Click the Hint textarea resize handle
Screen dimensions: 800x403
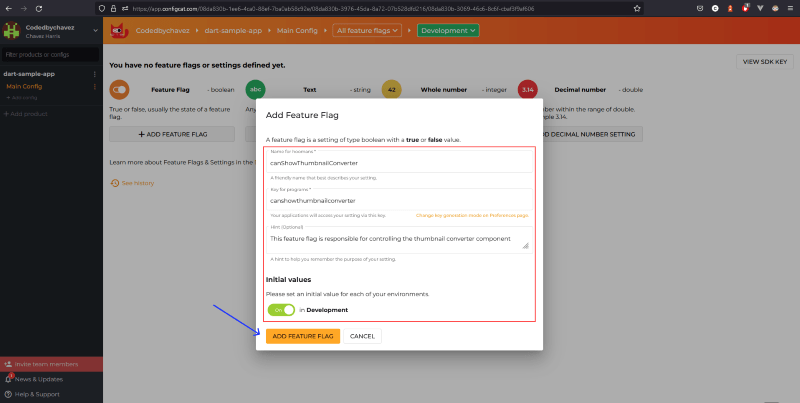click(526, 246)
